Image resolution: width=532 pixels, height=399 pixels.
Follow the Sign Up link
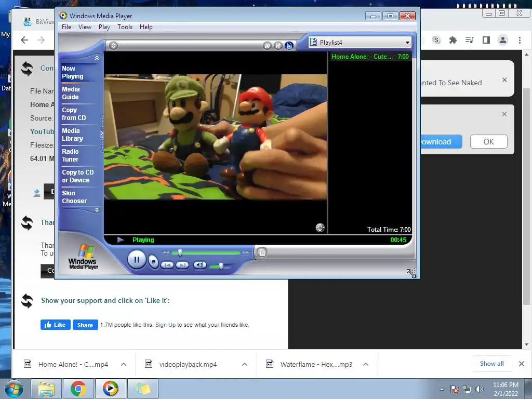(165, 325)
